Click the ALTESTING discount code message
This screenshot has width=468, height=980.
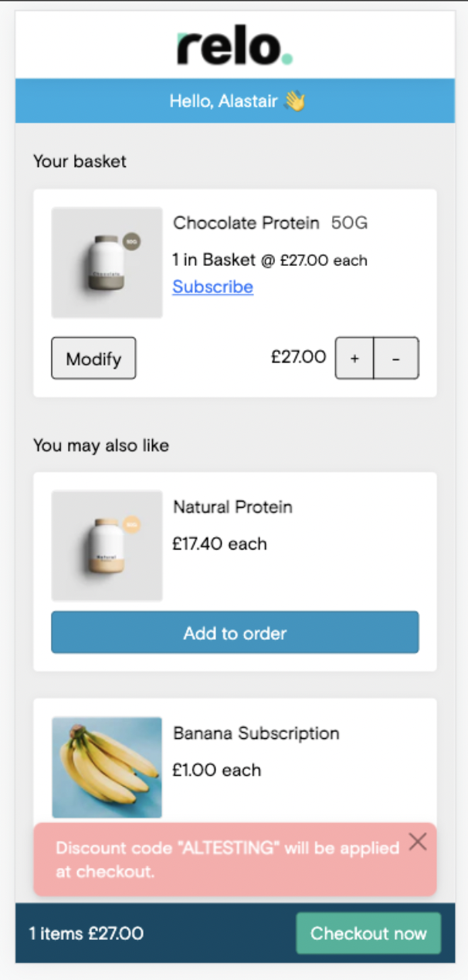tap(227, 859)
